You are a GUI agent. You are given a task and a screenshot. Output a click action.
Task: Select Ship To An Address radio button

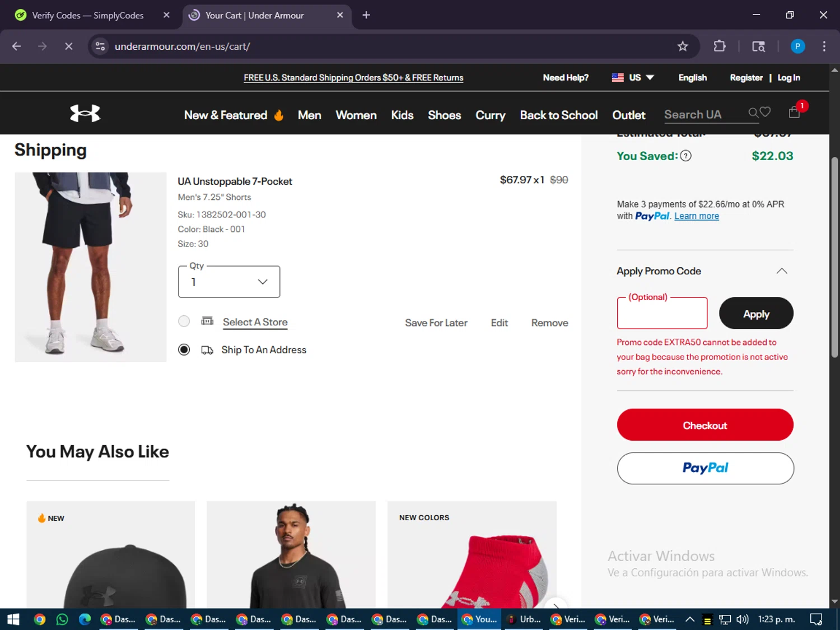(184, 349)
